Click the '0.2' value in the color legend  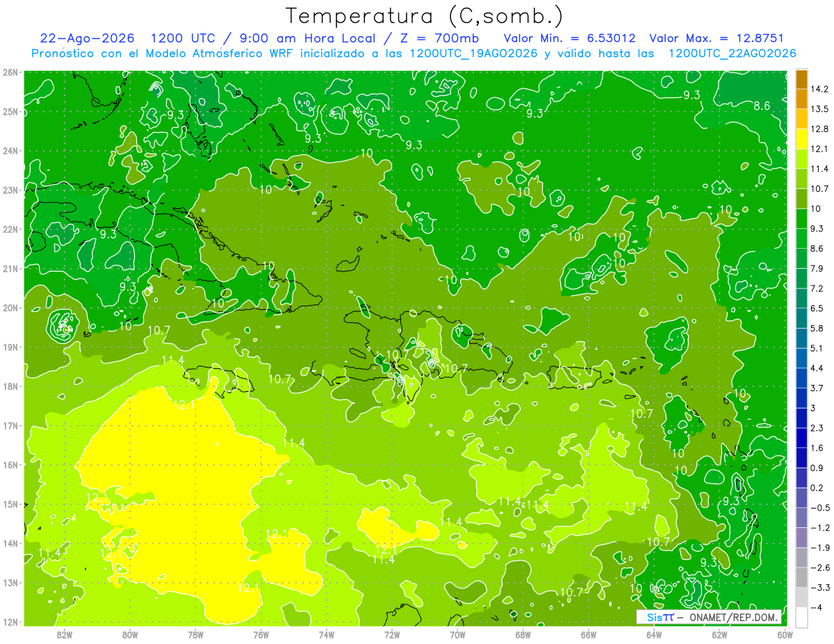817,488
